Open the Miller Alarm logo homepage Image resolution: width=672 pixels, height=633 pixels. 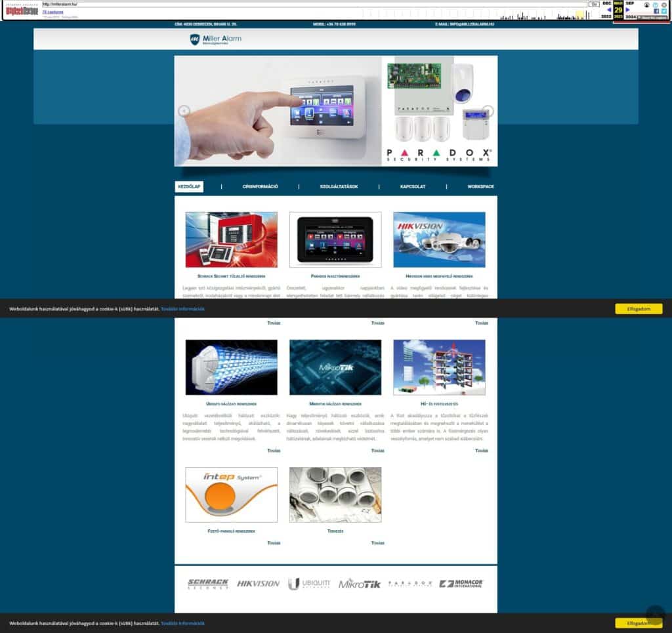[x=215, y=39]
